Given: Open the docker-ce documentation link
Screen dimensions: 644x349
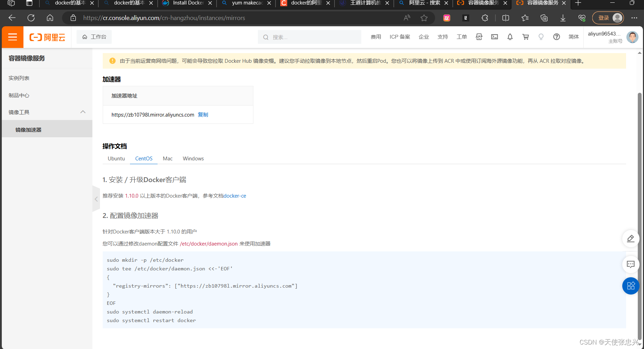Looking at the screenshot, I should pos(235,196).
